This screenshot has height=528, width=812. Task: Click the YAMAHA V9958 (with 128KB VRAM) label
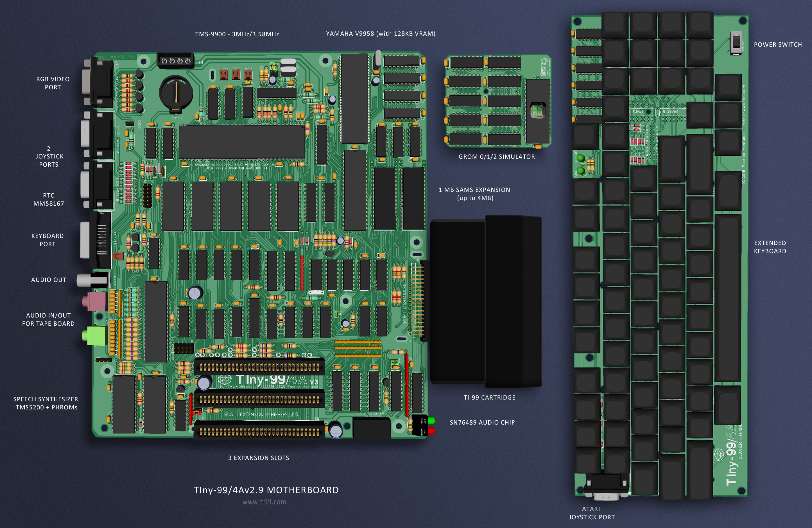[x=380, y=34]
